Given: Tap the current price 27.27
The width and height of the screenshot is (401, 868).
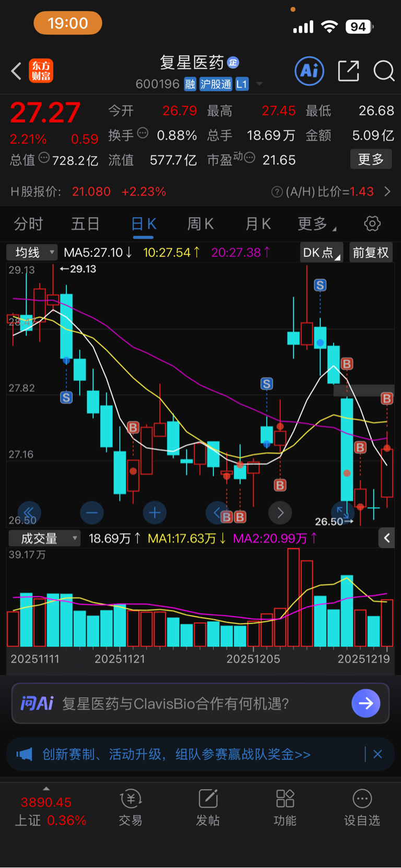Looking at the screenshot, I should [x=45, y=113].
